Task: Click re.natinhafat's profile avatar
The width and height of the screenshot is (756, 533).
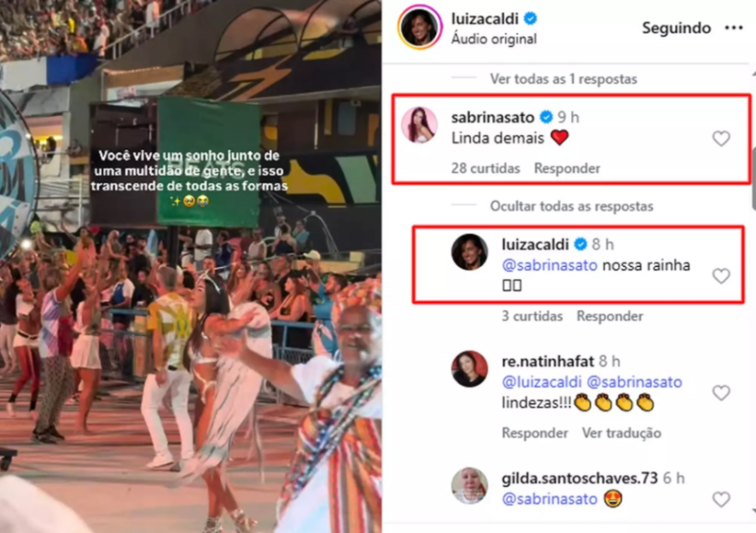Action: (x=469, y=369)
